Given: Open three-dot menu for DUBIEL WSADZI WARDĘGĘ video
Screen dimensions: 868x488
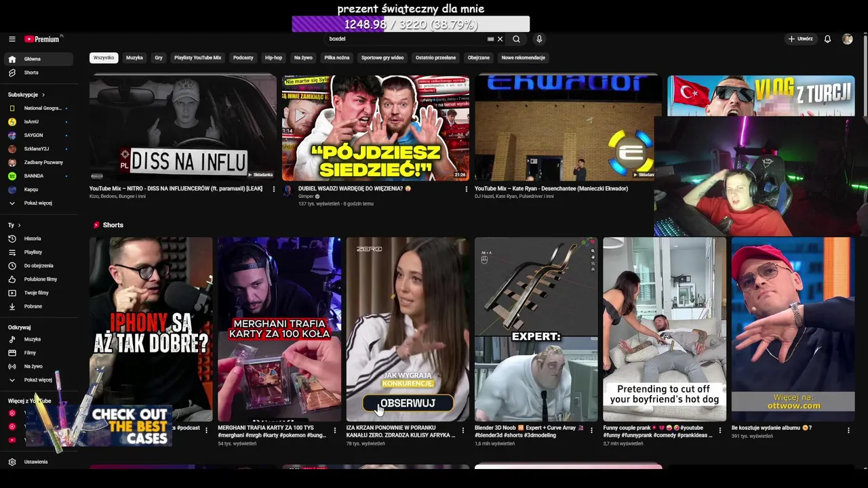Looking at the screenshot, I should 467,189.
